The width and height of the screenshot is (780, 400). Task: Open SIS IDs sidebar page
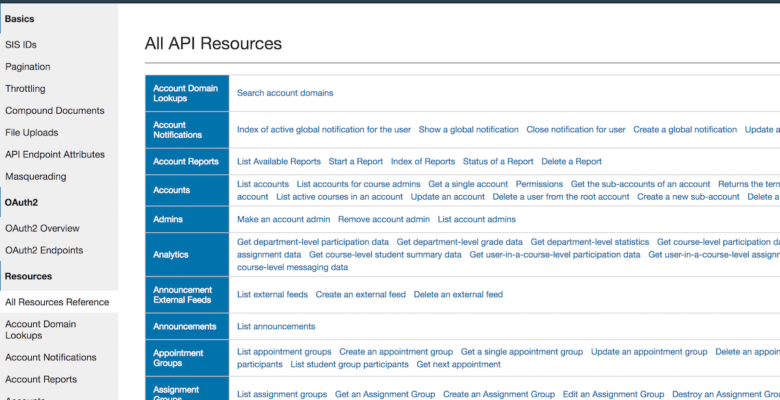(x=21, y=45)
